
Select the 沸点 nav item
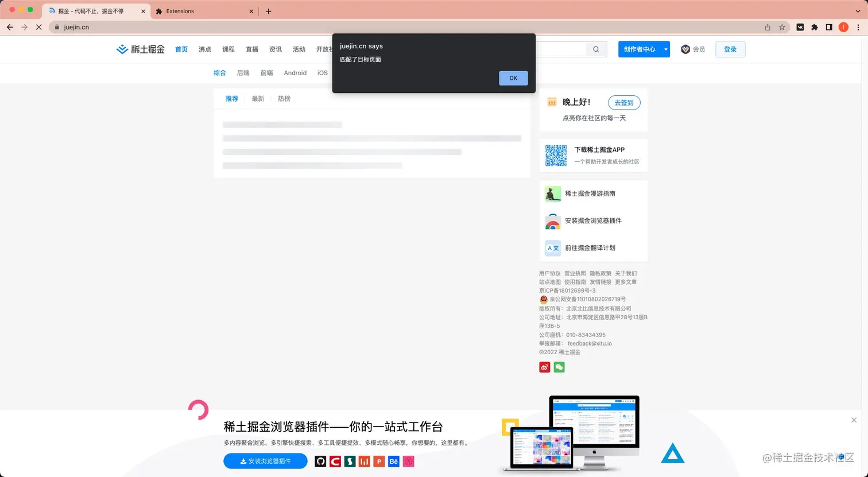(205, 49)
